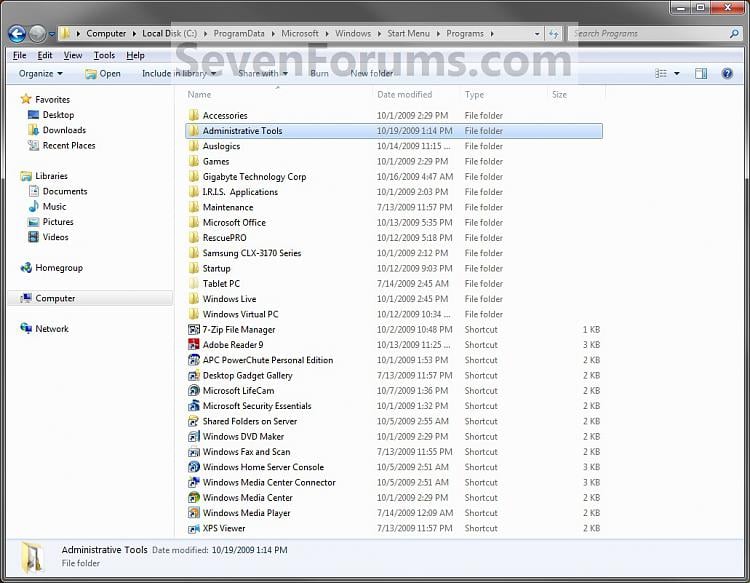The height and width of the screenshot is (583, 750).
Task: Expand the arrow after Start Menu breadcrumb
Action: click(438, 34)
